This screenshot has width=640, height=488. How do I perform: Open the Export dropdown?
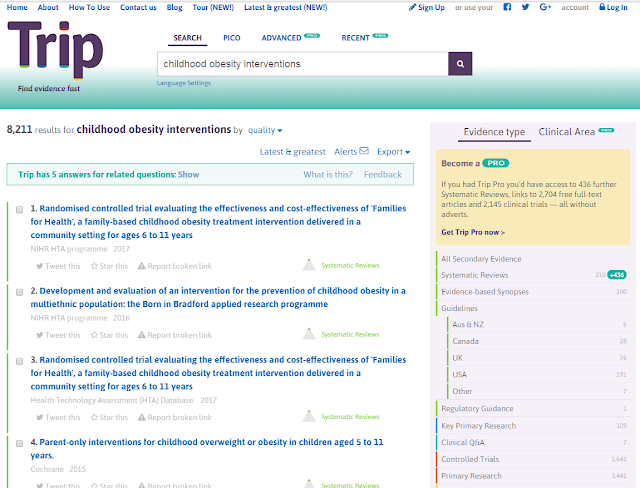coord(393,152)
